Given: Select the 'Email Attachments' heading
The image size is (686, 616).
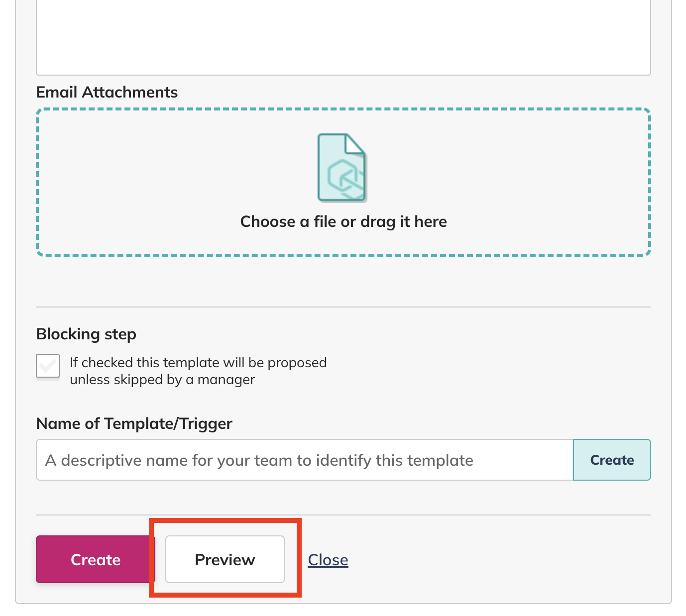Looking at the screenshot, I should (107, 92).
